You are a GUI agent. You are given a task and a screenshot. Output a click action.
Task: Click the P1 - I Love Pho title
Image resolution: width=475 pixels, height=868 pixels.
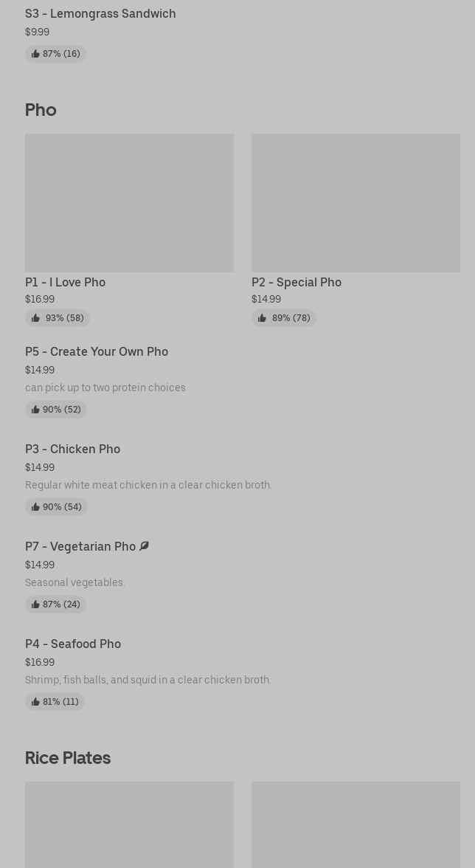(65, 282)
